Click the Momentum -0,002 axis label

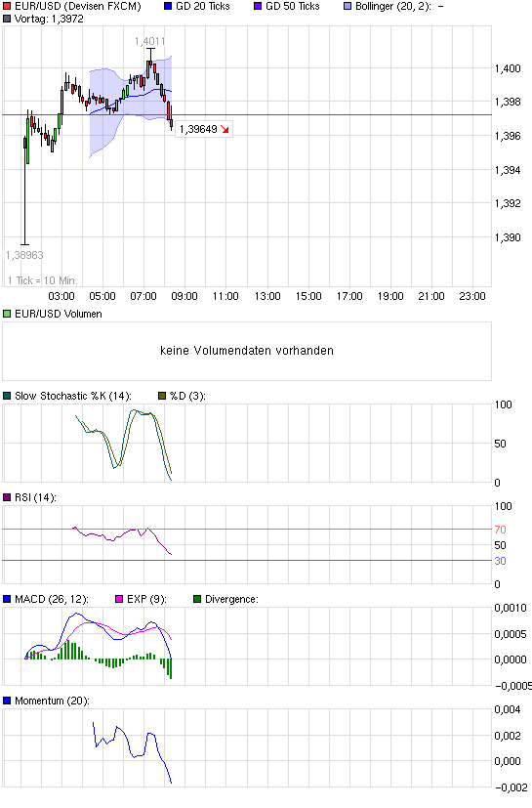click(x=512, y=787)
